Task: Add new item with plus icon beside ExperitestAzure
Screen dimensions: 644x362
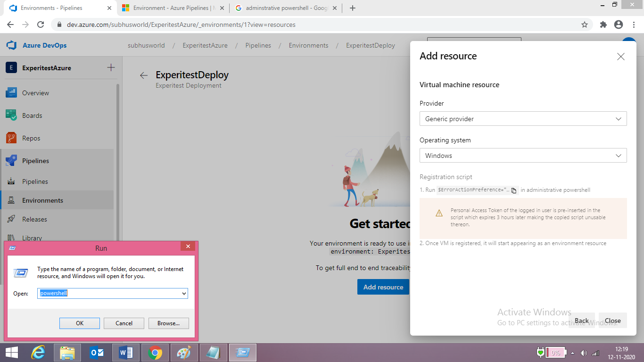Action: point(111,67)
